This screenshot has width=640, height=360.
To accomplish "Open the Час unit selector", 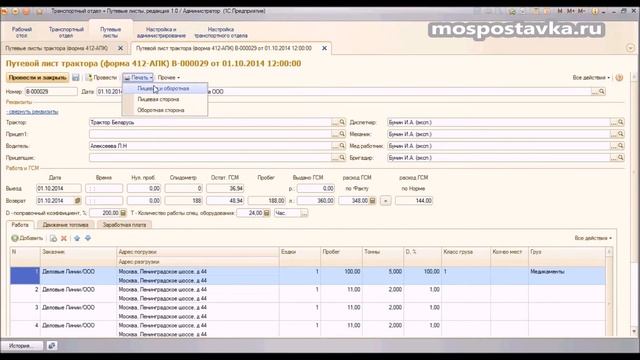I will pos(304,213).
